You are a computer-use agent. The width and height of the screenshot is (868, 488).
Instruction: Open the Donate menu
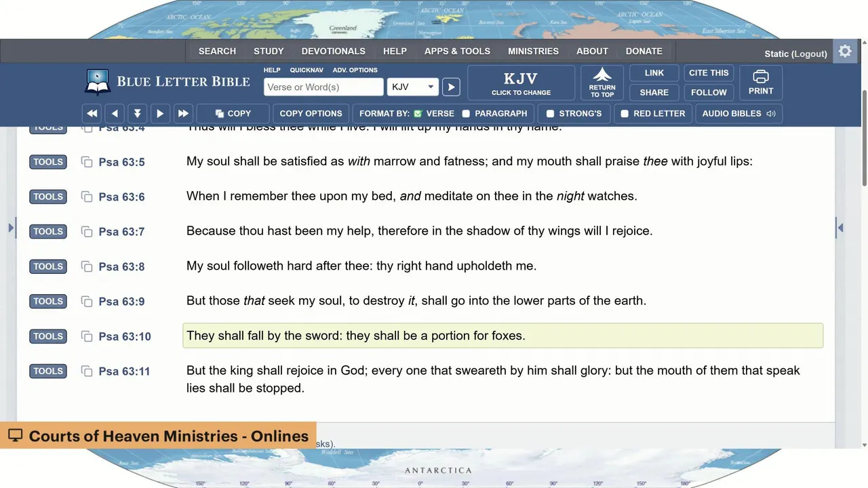pyautogui.click(x=644, y=51)
